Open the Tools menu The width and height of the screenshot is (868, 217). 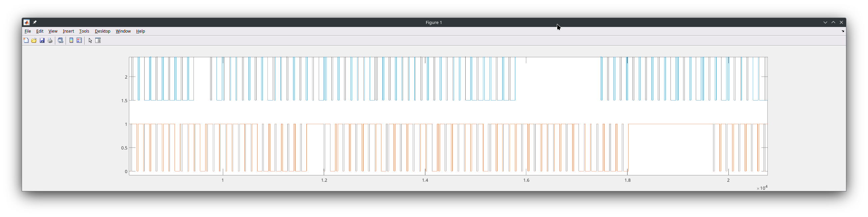click(x=84, y=31)
